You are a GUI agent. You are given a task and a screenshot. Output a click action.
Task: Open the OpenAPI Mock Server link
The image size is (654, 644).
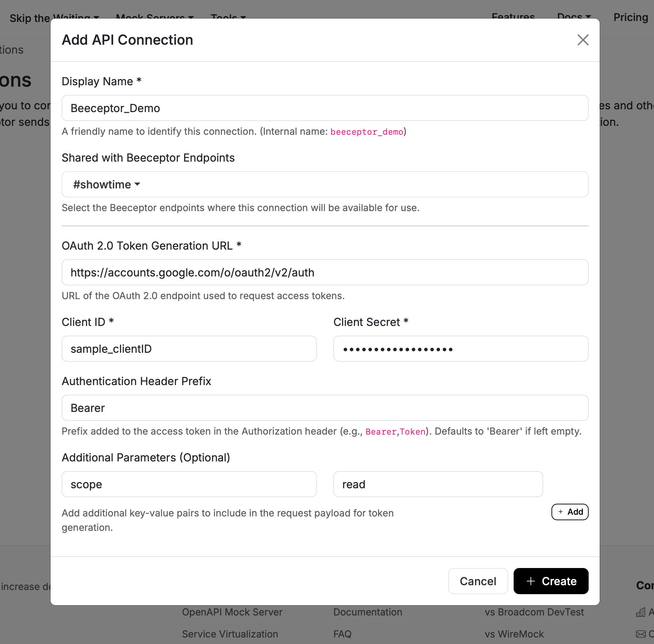pos(232,612)
